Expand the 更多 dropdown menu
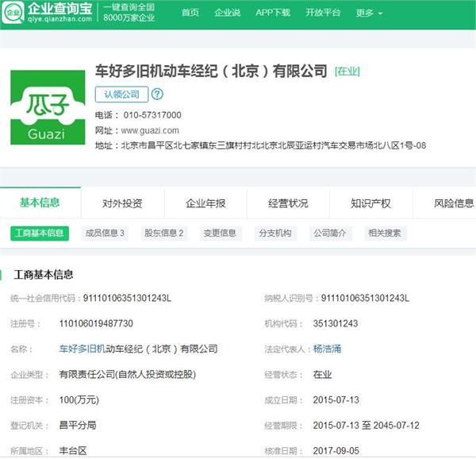The width and height of the screenshot is (476, 459). [369, 13]
